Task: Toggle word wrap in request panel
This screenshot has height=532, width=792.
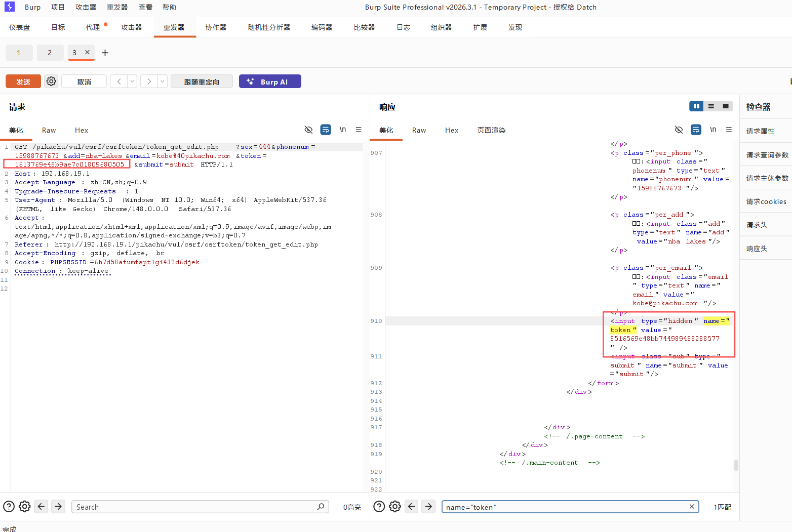Action: pos(326,130)
